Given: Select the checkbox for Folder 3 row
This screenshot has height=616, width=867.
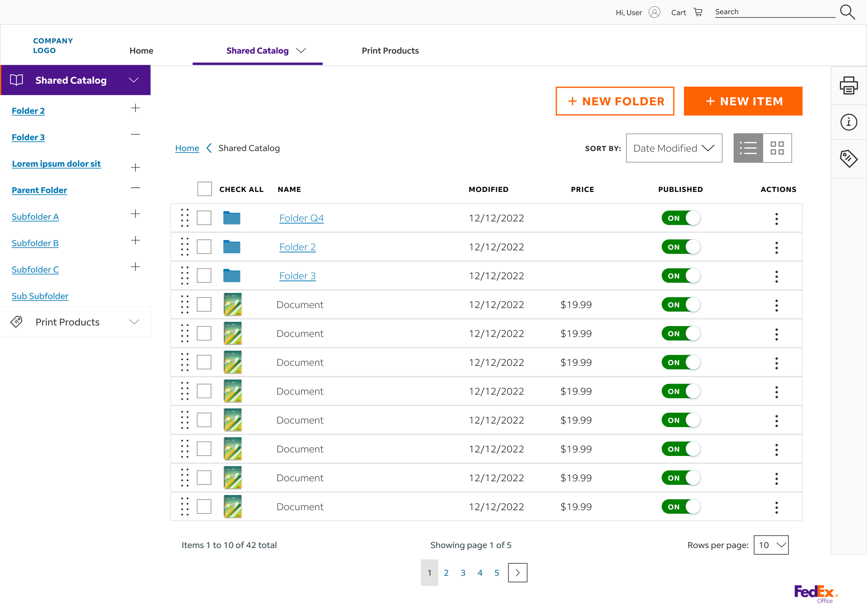Looking at the screenshot, I should click(204, 276).
